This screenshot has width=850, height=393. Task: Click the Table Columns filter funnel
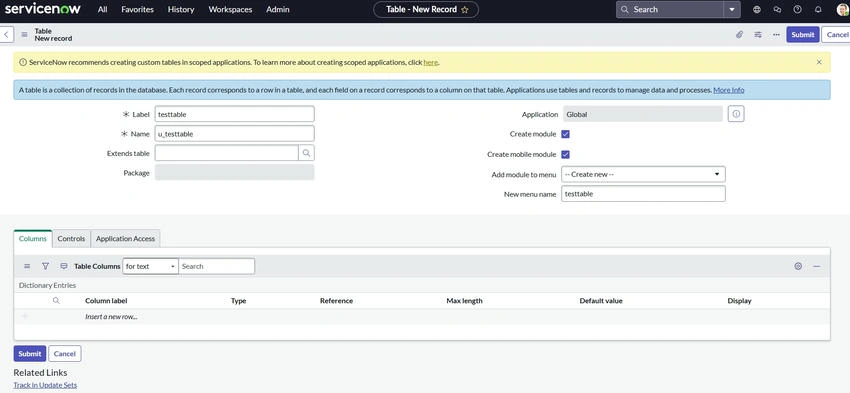[46, 266]
